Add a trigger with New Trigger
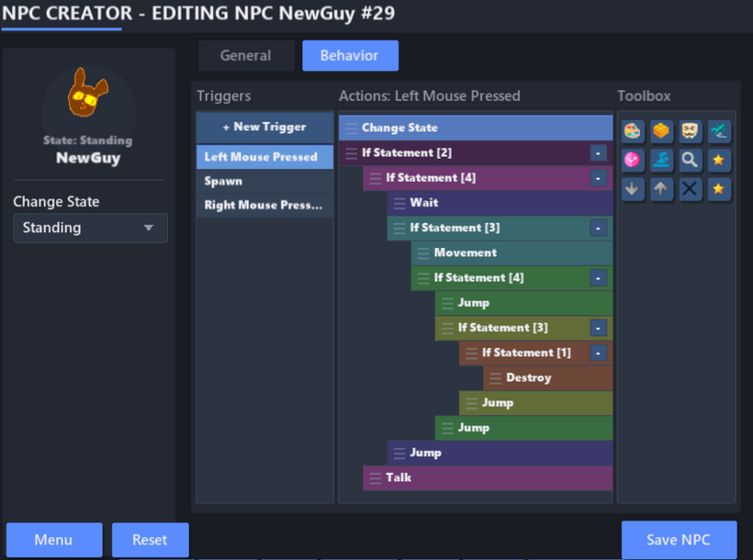 coord(264,128)
